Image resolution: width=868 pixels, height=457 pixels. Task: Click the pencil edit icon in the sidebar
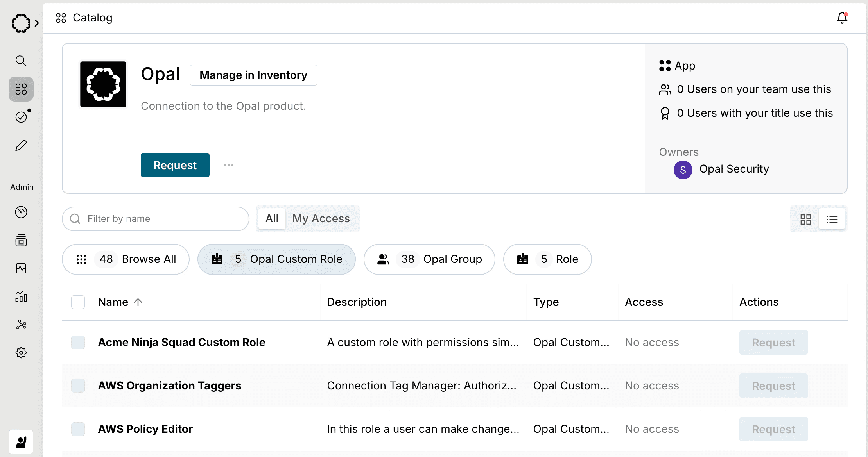coord(21,145)
